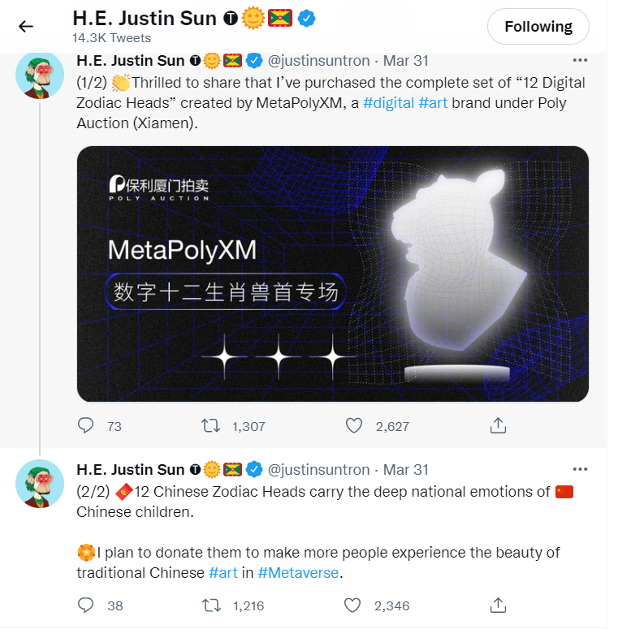Reply to the second (2/2) tweet
The height and width of the screenshot is (630, 620).
click(x=86, y=605)
